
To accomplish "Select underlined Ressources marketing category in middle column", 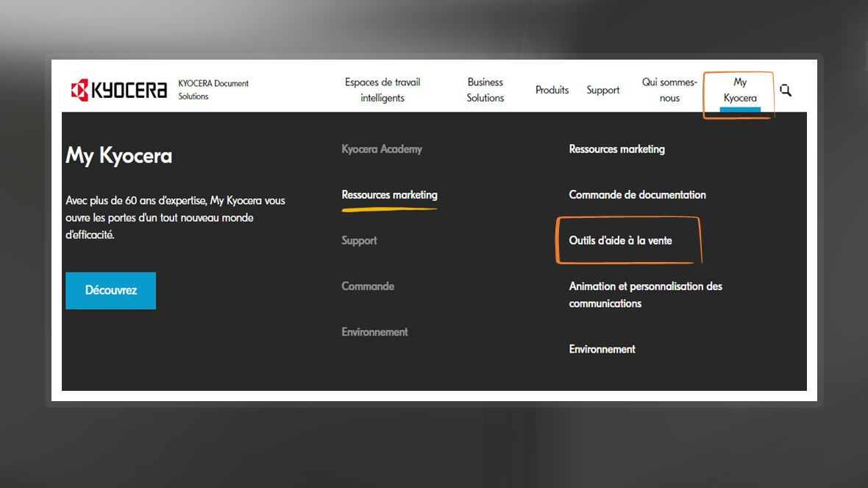I will click(389, 195).
